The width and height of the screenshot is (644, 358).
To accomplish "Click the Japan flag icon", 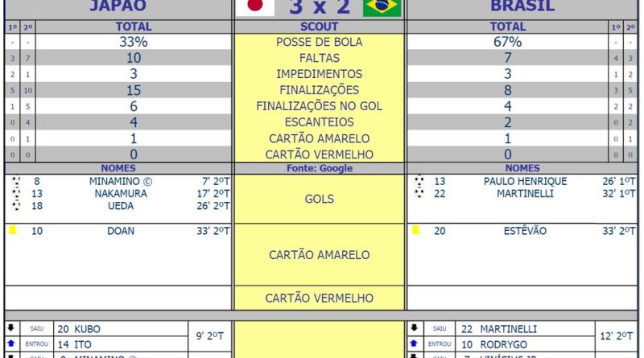I will pyautogui.click(x=254, y=6).
